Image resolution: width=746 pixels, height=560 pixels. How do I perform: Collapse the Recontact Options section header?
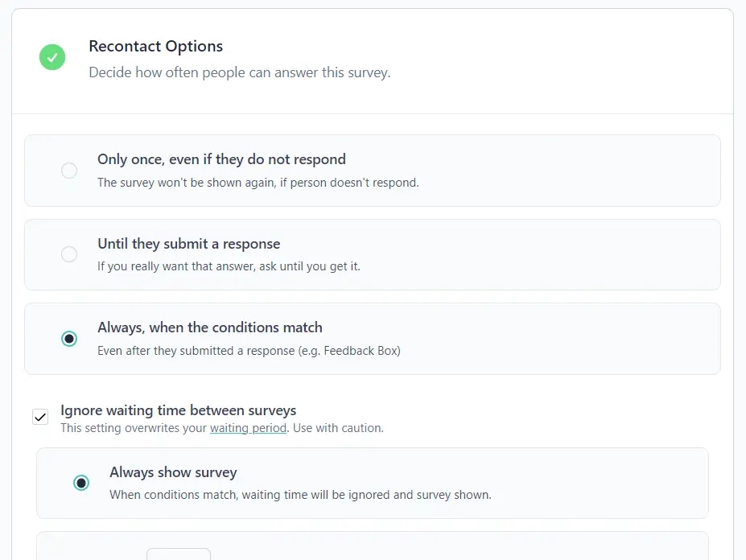(x=373, y=61)
